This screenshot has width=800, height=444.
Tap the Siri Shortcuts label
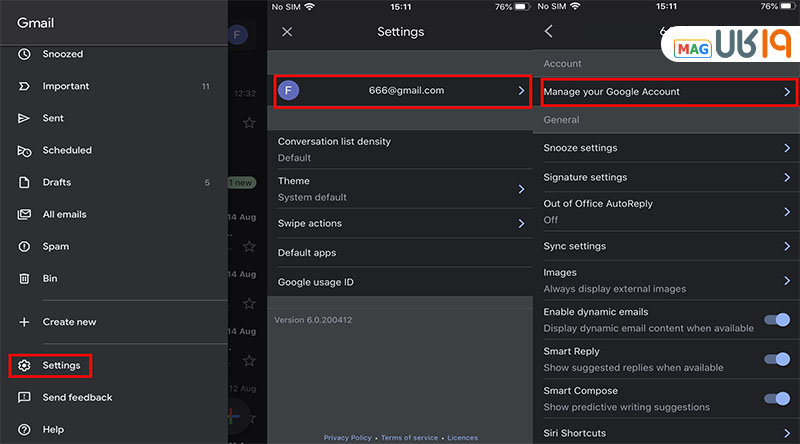574,433
